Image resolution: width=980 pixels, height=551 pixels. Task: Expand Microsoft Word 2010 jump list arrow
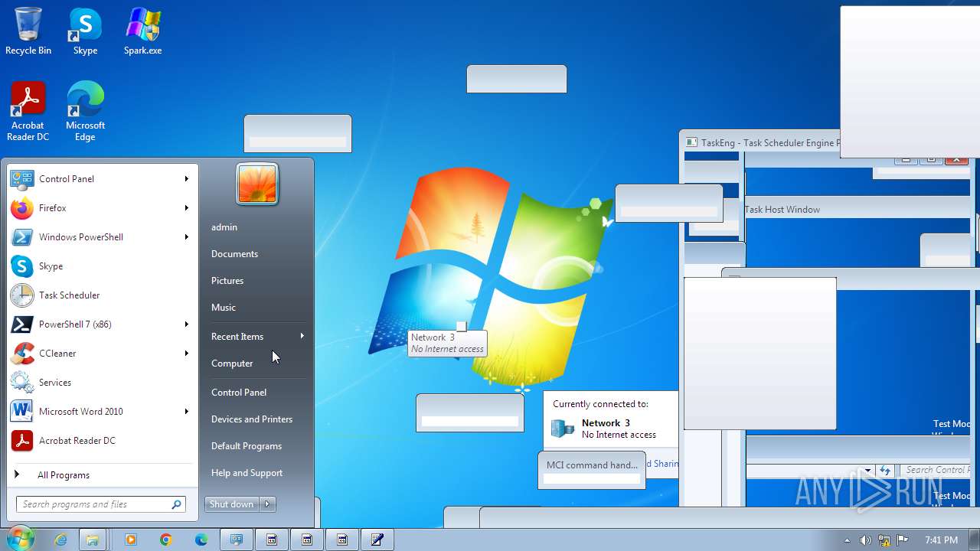coord(186,412)
